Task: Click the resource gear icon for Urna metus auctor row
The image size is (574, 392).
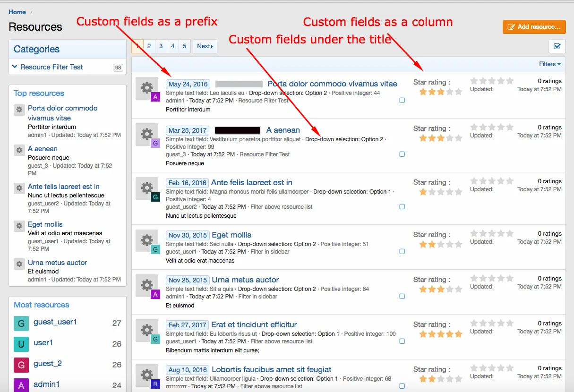Action: point(147,286)
